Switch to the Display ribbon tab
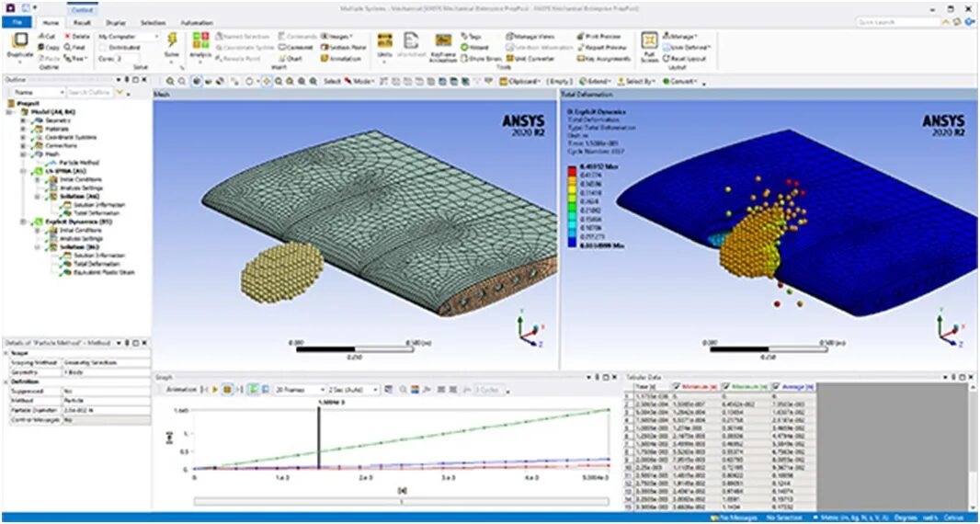 pyautogui.click(x=116, y=22)
